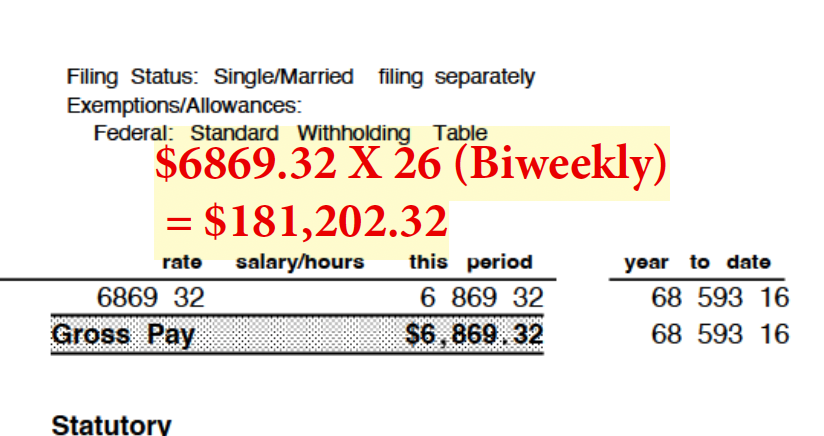This screenshot has width=824, height=436.
Task: Select the "salary/hours" column header
Action: (x=299, y=263)
